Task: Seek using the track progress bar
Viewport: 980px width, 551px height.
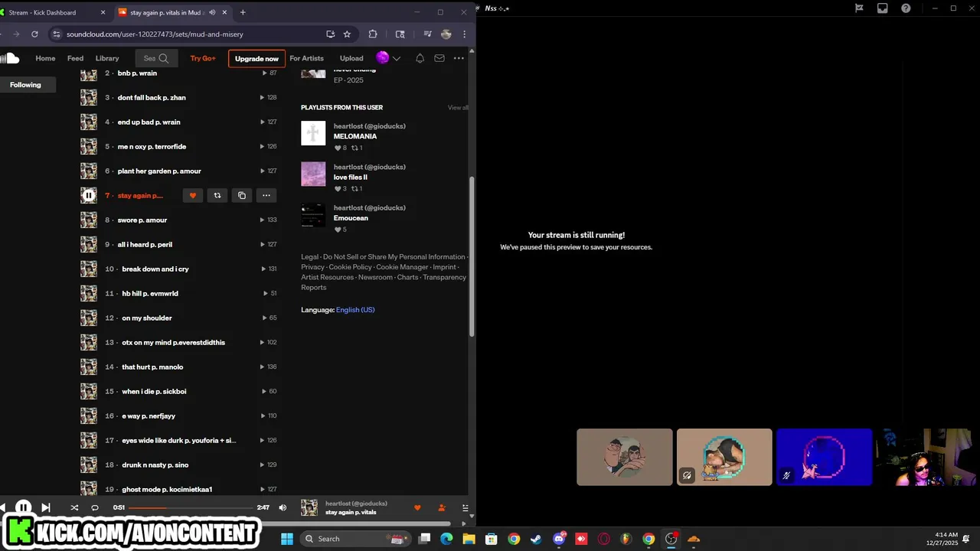Action: (191, 507)
